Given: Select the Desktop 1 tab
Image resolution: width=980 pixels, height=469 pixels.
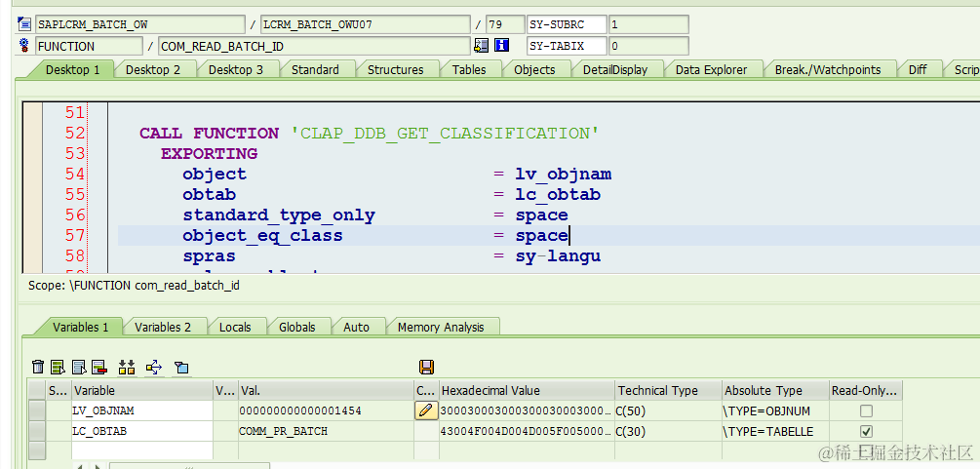Looking at the screenshot, I should pos(72,69).
